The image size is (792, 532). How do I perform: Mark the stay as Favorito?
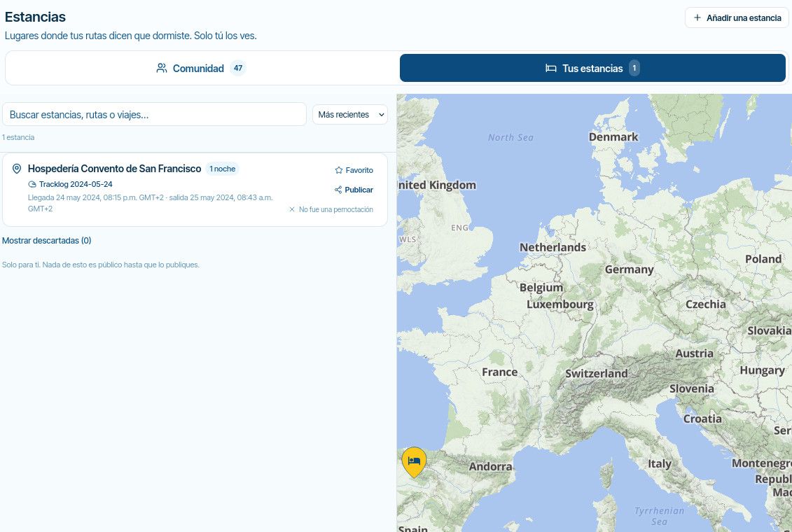point(354,170)
